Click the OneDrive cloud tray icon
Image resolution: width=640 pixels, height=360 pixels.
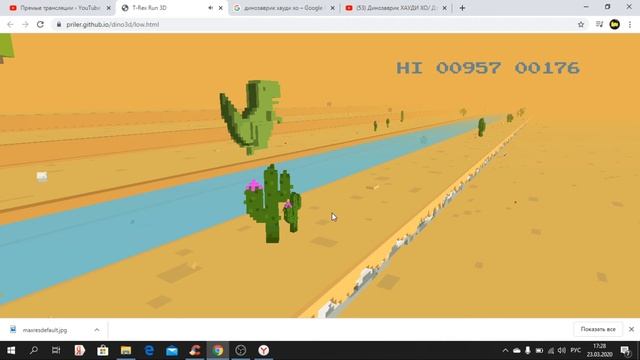[x=517, y=350]
